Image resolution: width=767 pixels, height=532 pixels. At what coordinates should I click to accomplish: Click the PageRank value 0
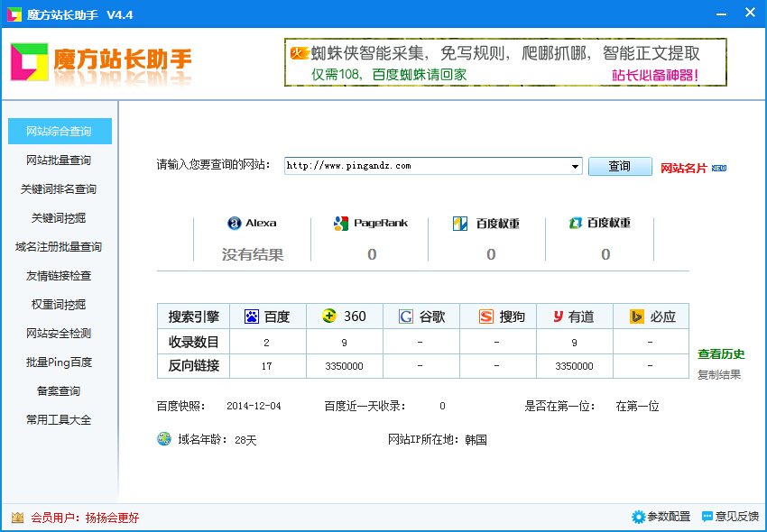[x=372, y=254]
